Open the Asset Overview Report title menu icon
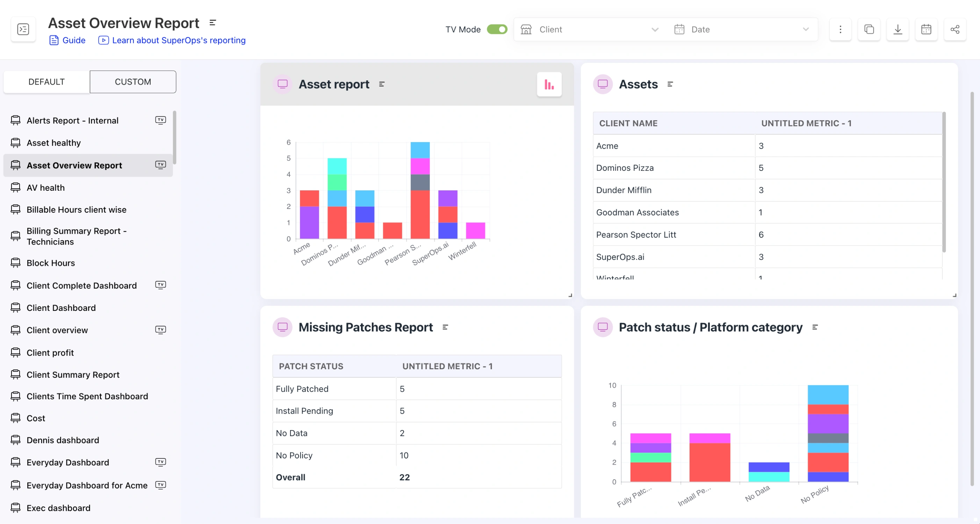980x524 pixels. point(212,23)
